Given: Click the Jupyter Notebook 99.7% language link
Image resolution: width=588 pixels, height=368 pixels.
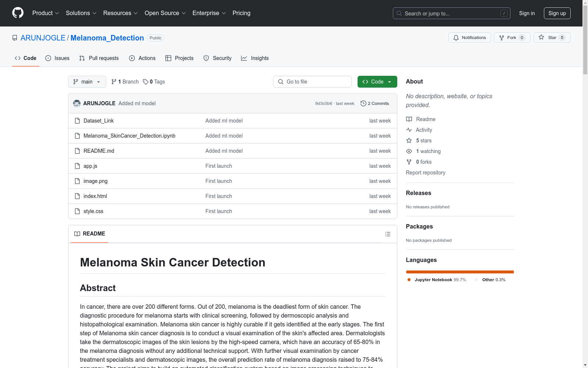Looking at the screenshot, I should coord(437,280).
